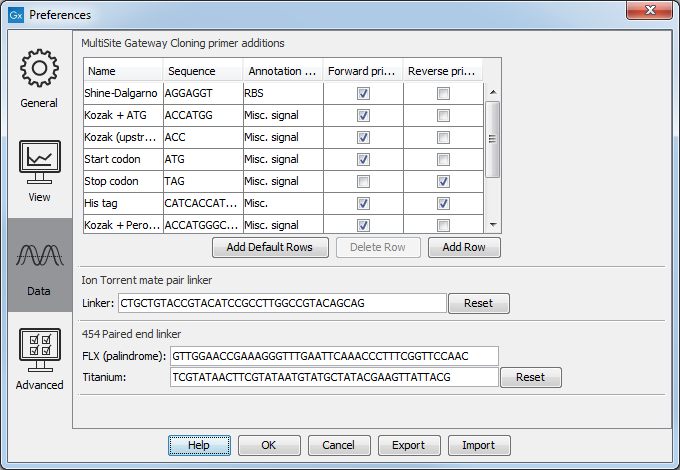This screenshot has width=680, height=470.
Task: Toggle Reverse primer for Start codon
Action: pyautogui.click(x=443, y=159)
